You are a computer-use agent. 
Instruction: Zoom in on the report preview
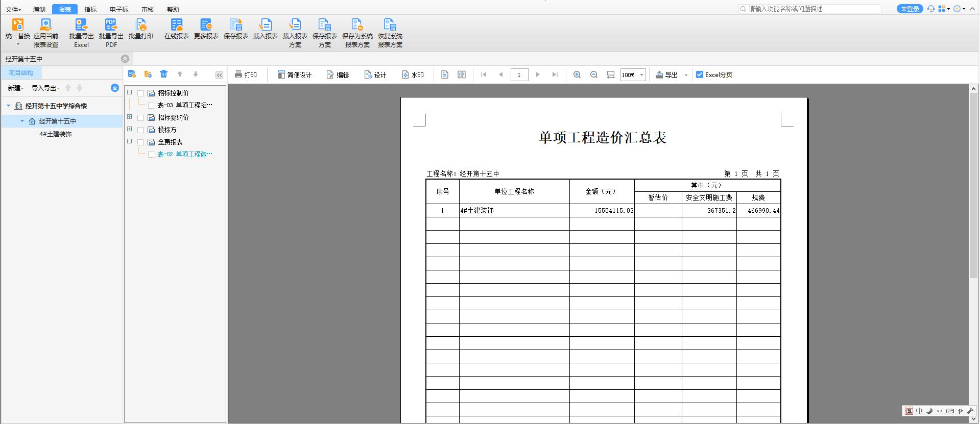pyautogui.click(x=577, y=74)
